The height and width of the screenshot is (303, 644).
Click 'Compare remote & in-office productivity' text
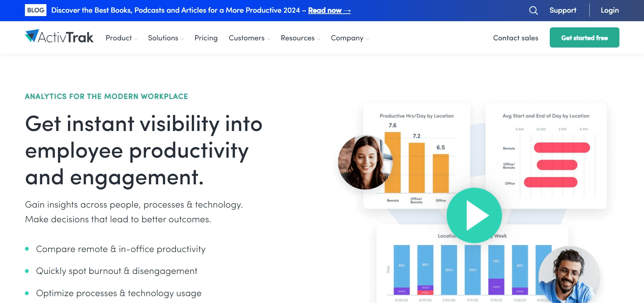(121, 249)
